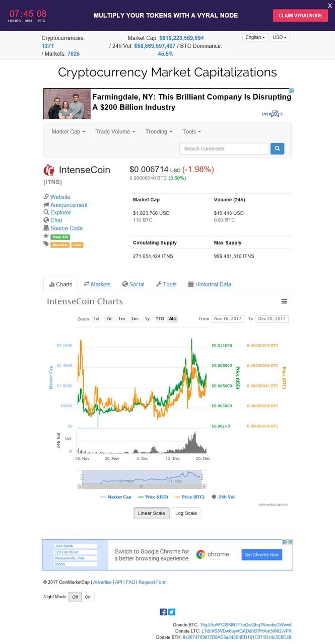Expand the Tools nav menu
The height and width of the screenshot is (644, 335).
pyautogui.click(x=191, y=132)
